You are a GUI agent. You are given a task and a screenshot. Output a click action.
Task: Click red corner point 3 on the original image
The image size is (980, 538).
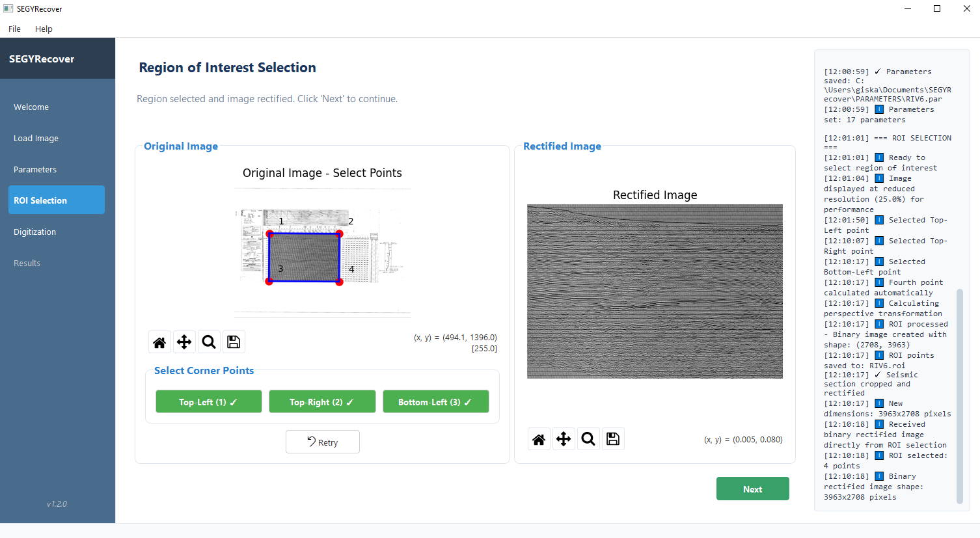[269, 281]
